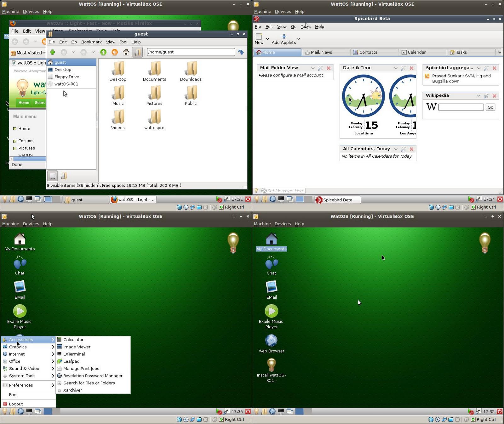Go to home folder via house toolbar icon
Viewport: 504px width, 424px height.
(126, 52)
